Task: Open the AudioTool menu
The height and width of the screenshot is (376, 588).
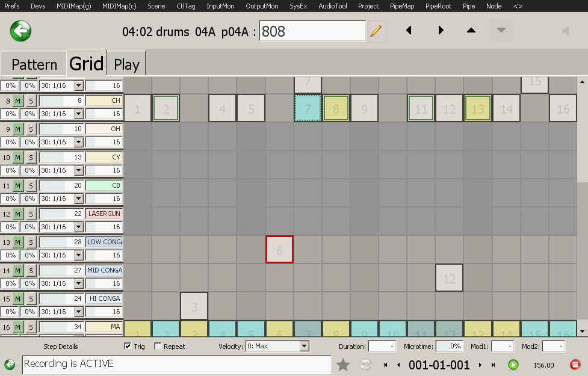Action: point(333,6)
